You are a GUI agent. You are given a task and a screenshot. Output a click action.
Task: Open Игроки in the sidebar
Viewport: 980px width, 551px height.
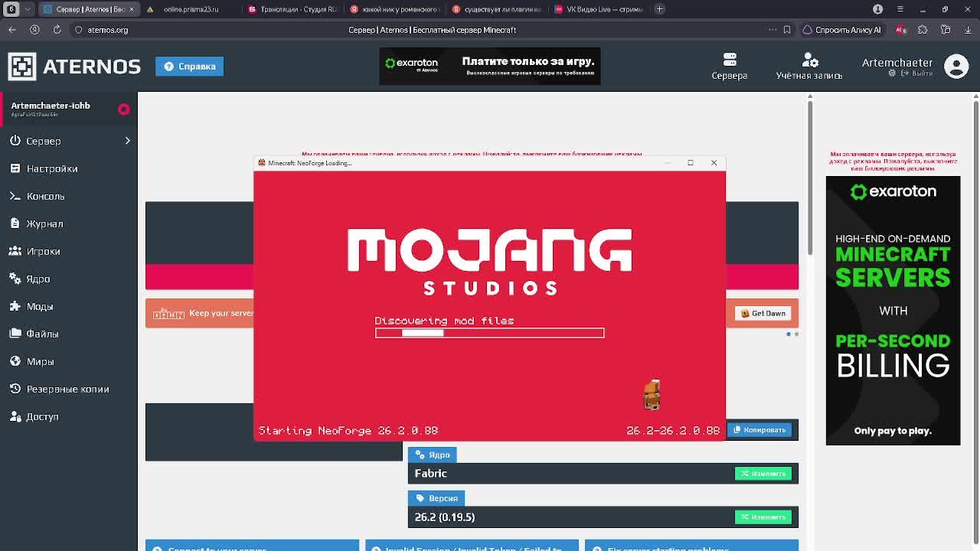coord(43,251)
